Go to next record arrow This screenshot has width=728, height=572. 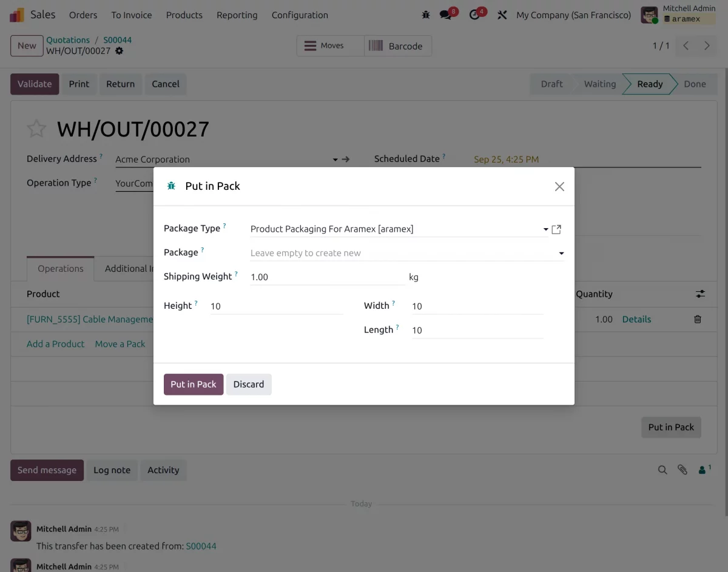(x=707, y=45)
